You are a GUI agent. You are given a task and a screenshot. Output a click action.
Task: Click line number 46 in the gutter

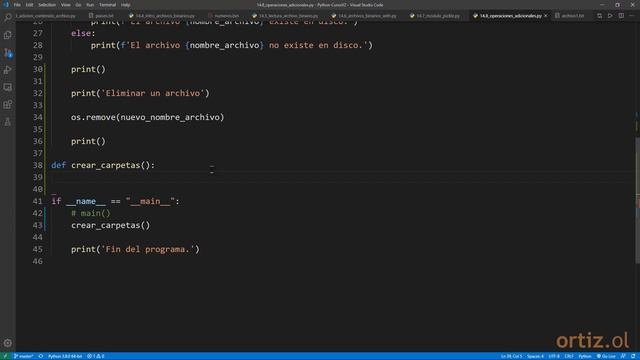pyautogui.click(x=38, y=261)
